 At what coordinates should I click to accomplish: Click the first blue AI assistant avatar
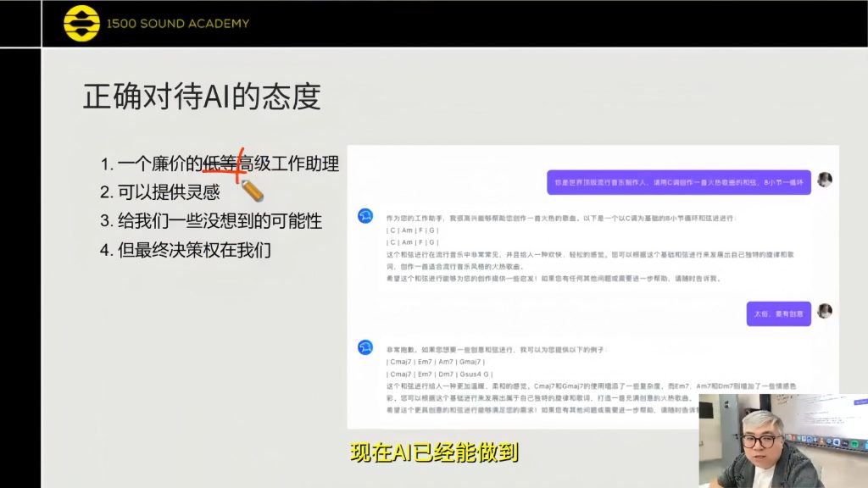click(x=365, y=216)
